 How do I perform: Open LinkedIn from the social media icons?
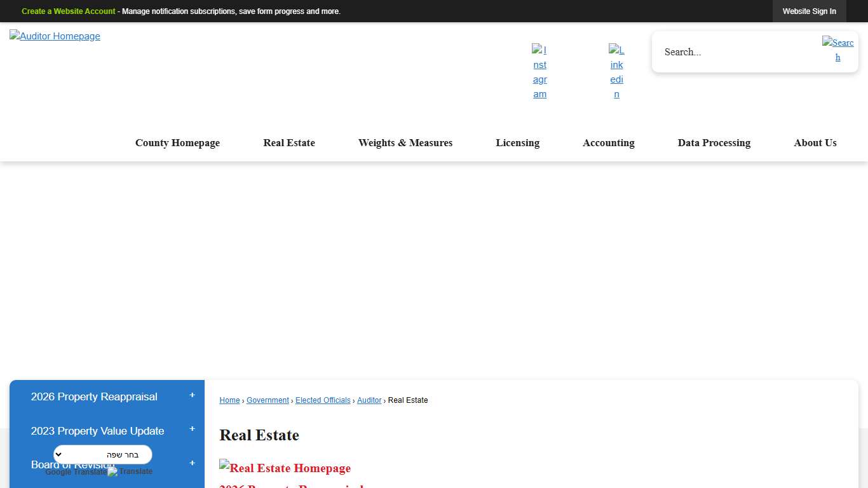pyautogui.click(x=616, y=72)
